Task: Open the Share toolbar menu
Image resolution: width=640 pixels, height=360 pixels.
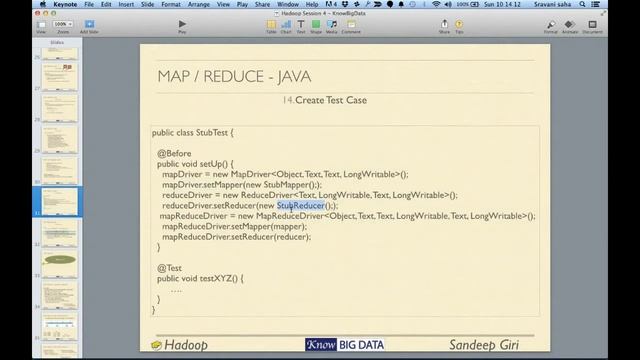Action: [x=444, y=24]
